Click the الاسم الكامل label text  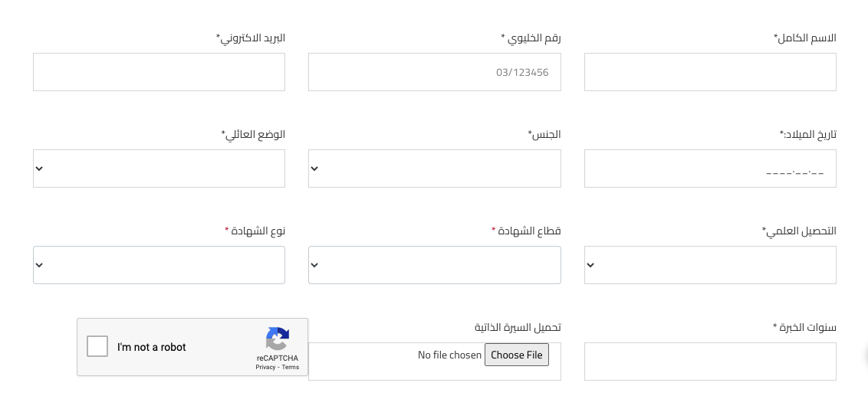point(805,38)
